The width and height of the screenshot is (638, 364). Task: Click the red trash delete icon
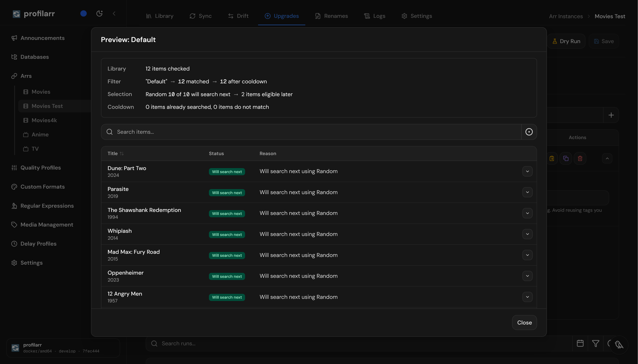580,158
